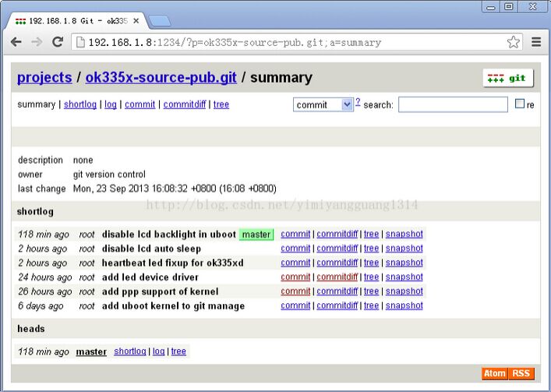Click the search text field
The height and width of the screenshot is (392, 551).
click(452, 104)
